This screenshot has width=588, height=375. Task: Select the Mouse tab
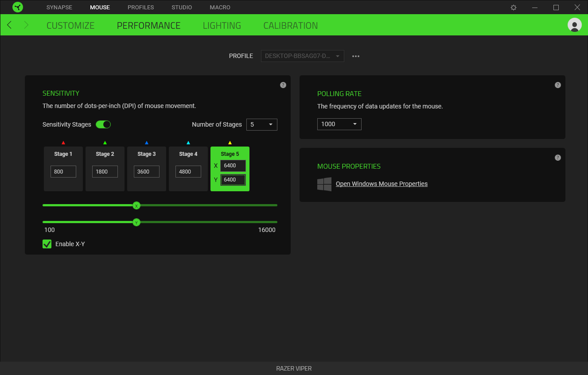point(100,8)
